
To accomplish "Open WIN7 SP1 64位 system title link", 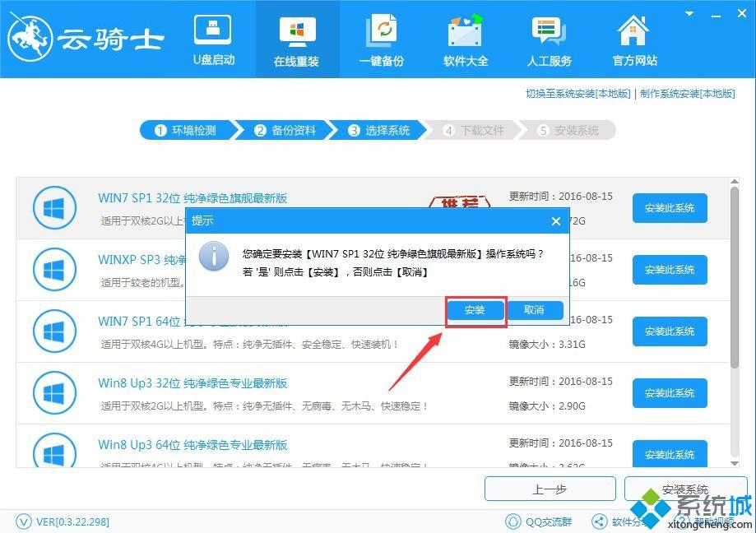I will pyautogui.click(x=140, y=322).
